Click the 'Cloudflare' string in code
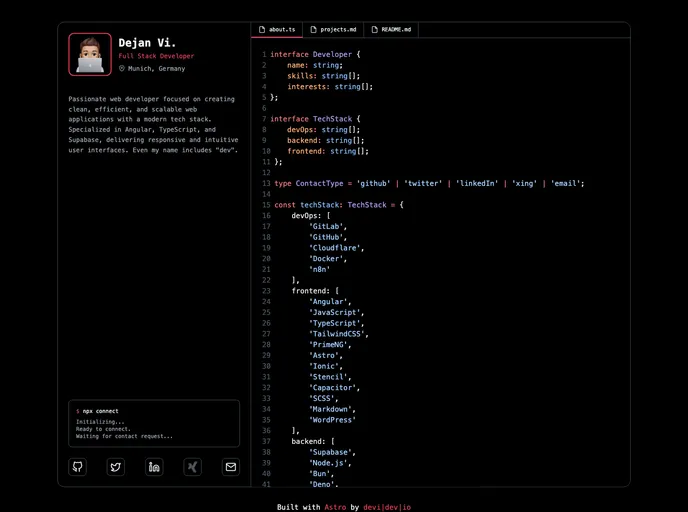688x512 pixels. click(x=337, y=248)
